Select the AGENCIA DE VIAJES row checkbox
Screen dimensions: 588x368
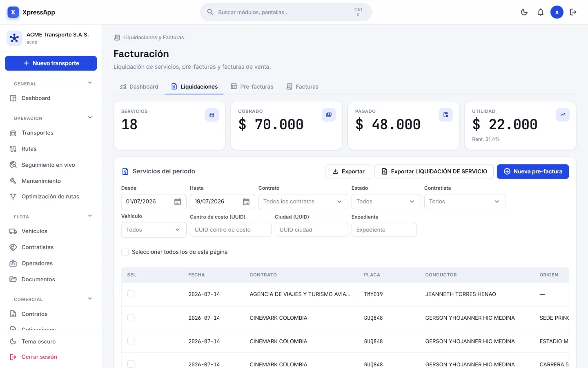[131, 294]
